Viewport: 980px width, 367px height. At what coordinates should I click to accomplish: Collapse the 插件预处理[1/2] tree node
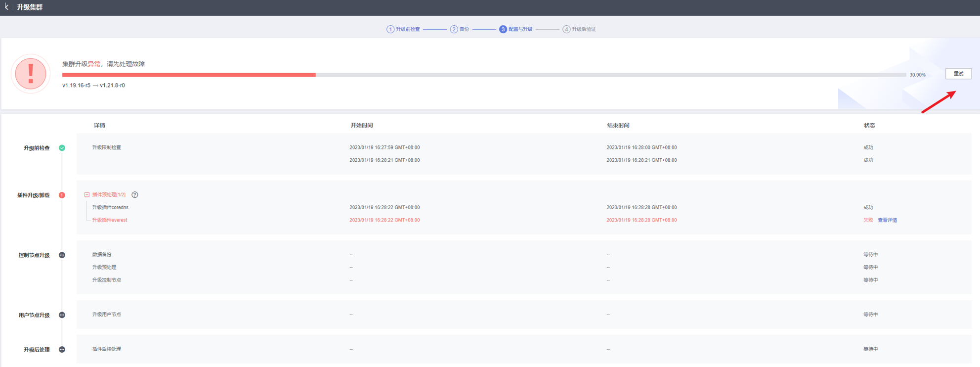(87, 195)
